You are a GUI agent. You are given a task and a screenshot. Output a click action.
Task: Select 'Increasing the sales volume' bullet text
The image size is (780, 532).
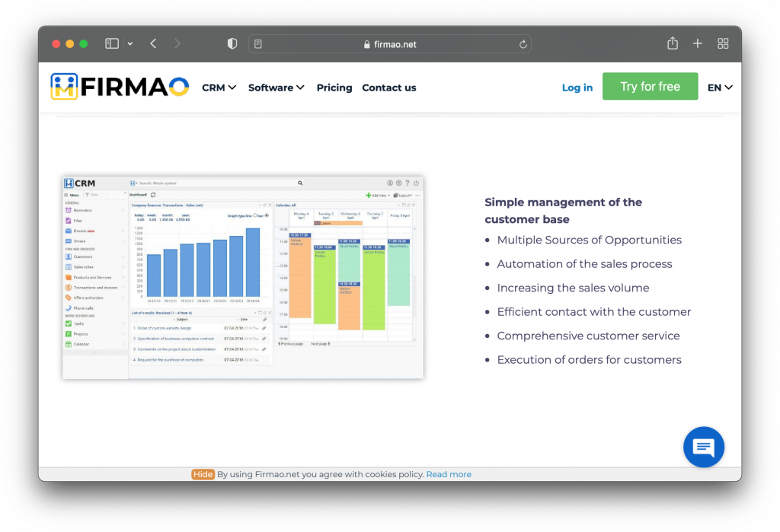click(x=573, y=288)
